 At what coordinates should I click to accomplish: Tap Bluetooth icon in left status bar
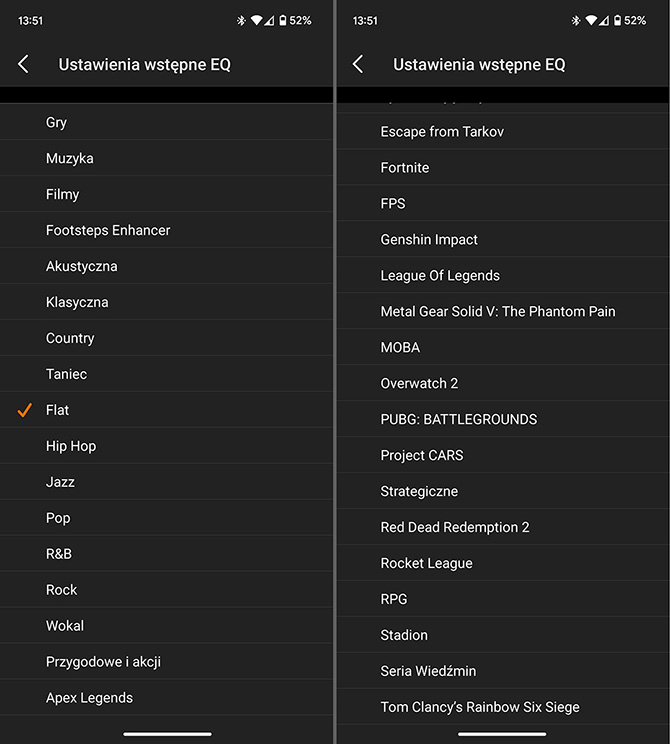(x=241, y=20)
